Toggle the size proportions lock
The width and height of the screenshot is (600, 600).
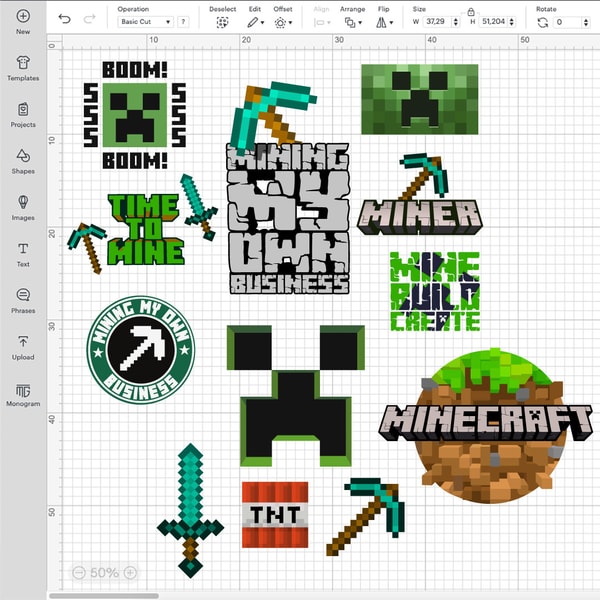coord(471,12)
